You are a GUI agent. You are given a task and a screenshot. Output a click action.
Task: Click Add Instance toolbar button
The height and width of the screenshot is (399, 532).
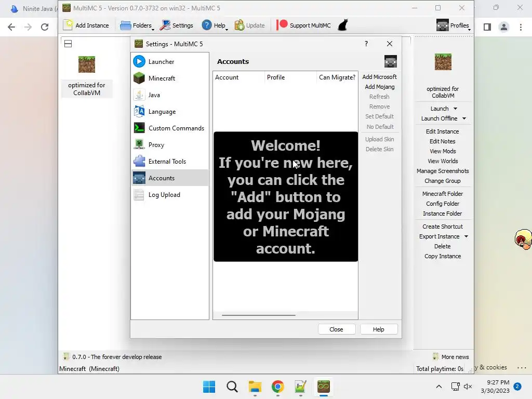pos(86,25)
